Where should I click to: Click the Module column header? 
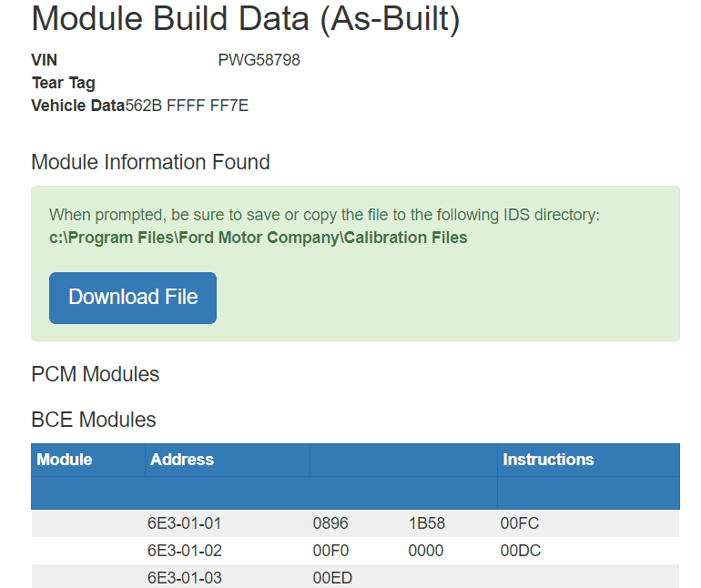tap(65, 460)
